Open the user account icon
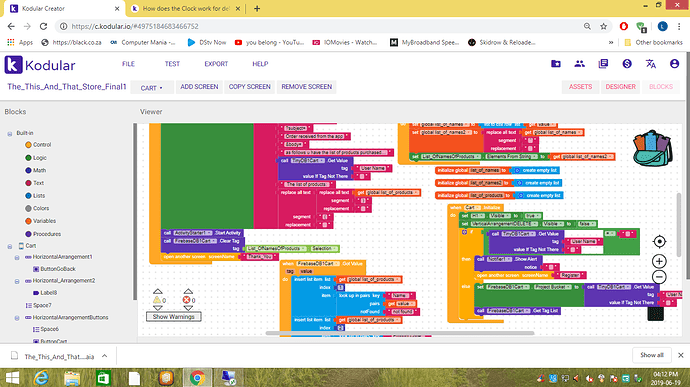The width and height of the screenshot is (690, 387). (674, 64)
